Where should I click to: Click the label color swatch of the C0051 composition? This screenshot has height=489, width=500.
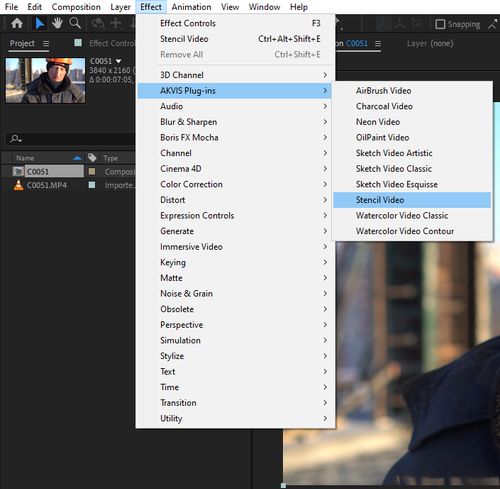coord(92,171)
